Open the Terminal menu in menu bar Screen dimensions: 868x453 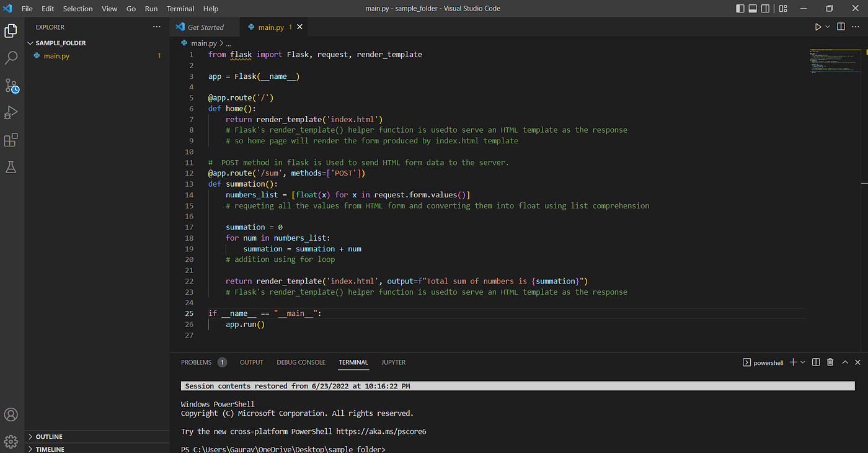pyautogui.click(x=180, y=9)
